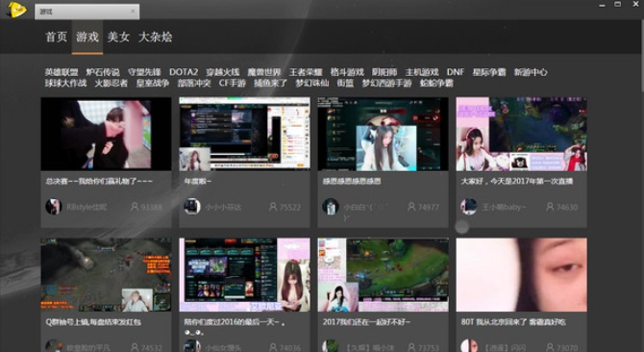Click the 王小萌baby~ streamer name
The image size is (644, 352).
pyautogui.click(x=504, y=207)
